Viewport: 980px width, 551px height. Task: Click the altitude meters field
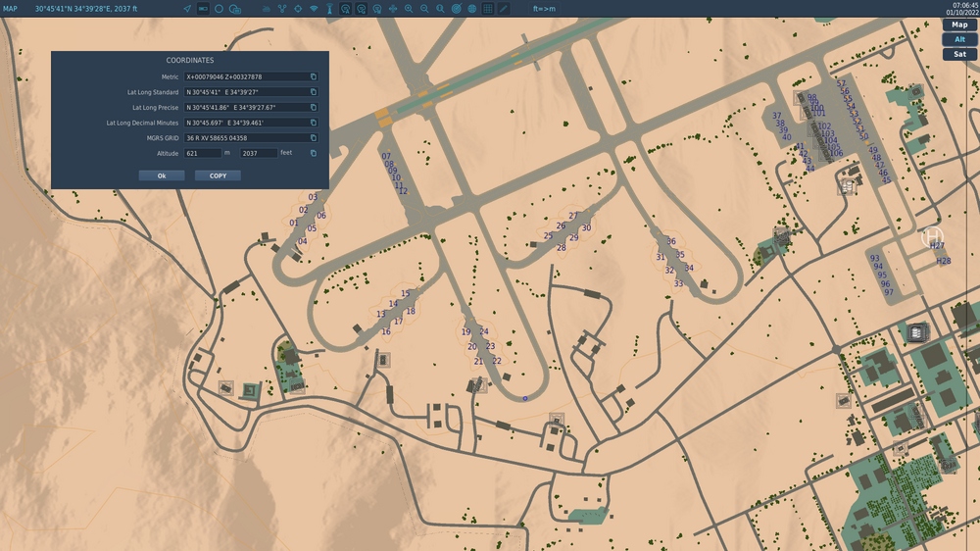[x=203, y=153]
